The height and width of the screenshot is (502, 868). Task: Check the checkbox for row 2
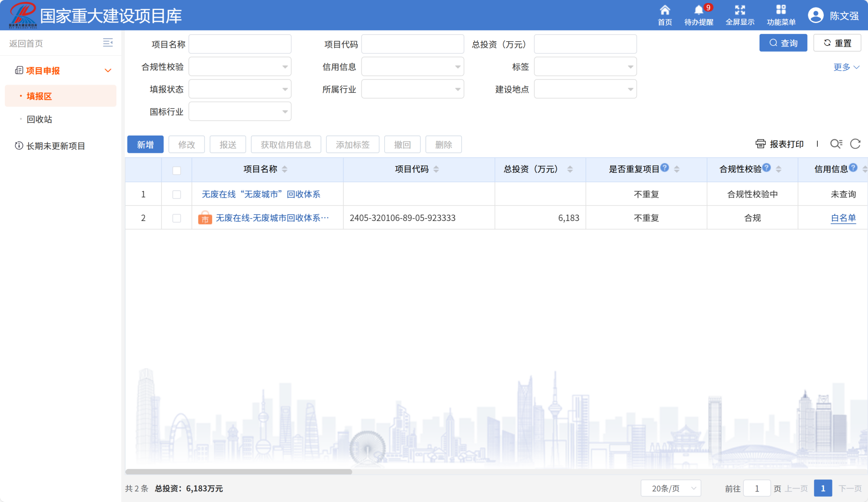click(177, 218)
